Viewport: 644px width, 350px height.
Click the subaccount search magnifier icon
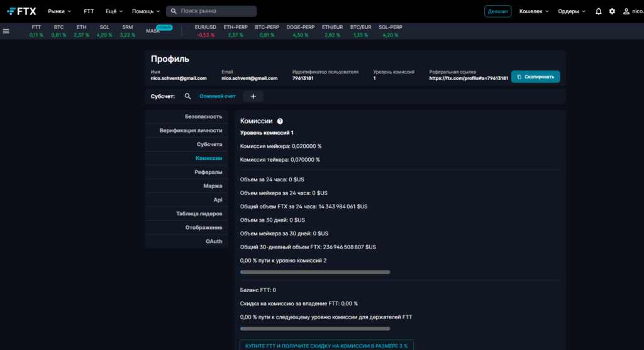point(187,96)
